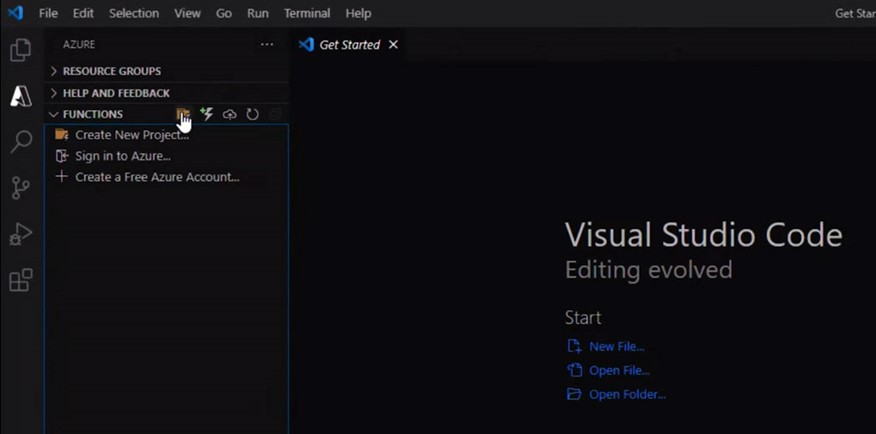Open the Selection menu
The width and height of the screenshot is (876, 434).
click(x=134, y=13)
